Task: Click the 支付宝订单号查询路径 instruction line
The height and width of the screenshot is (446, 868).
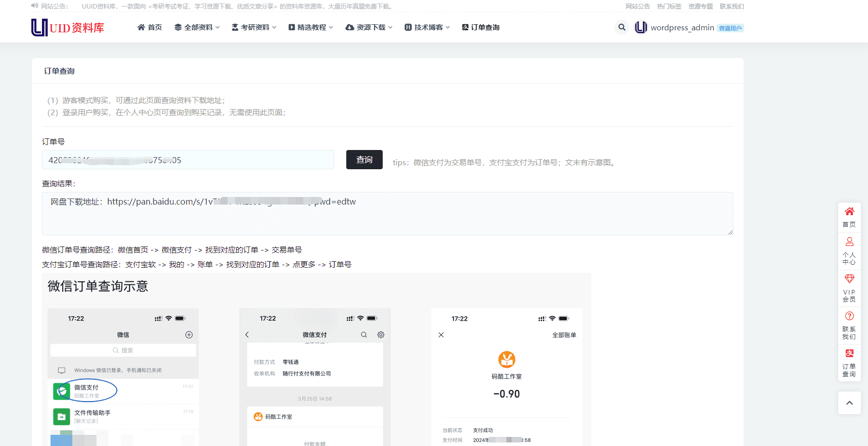Action: tap(197, 264)
